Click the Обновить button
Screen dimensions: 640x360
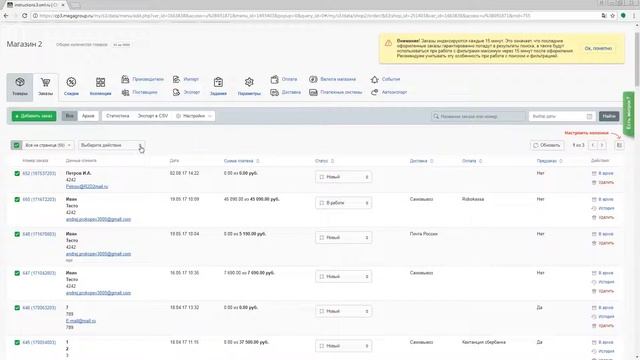(547, 145)
